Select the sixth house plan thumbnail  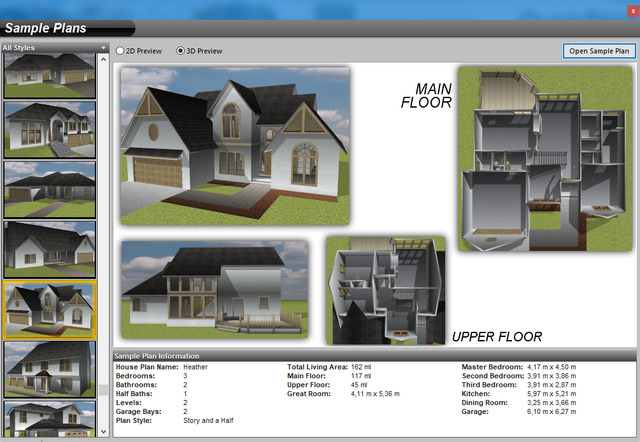point(49,369)
